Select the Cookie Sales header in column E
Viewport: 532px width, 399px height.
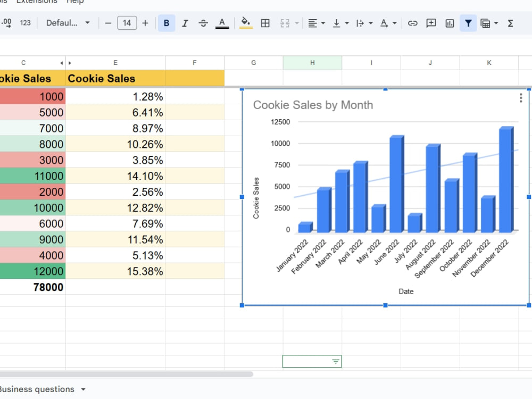[115, 78]
